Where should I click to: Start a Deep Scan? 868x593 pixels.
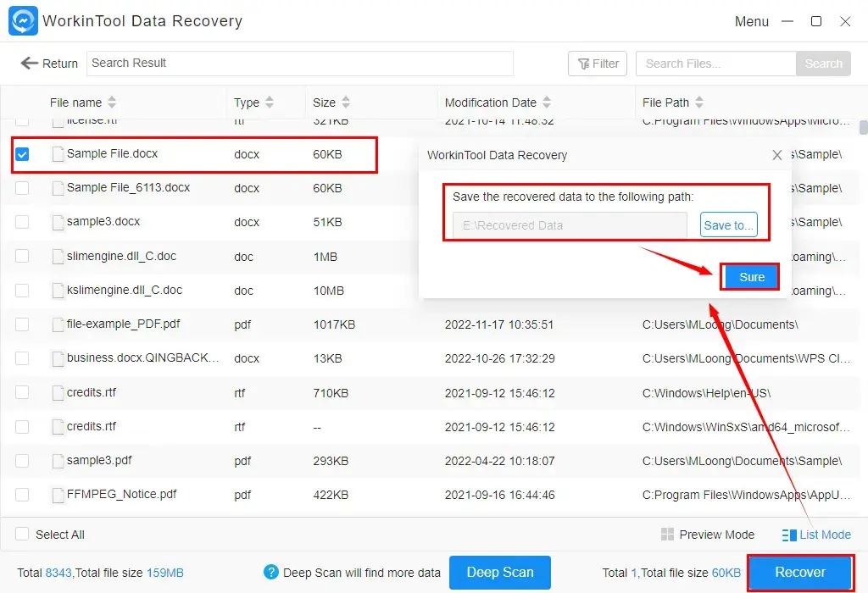point(500,572)
